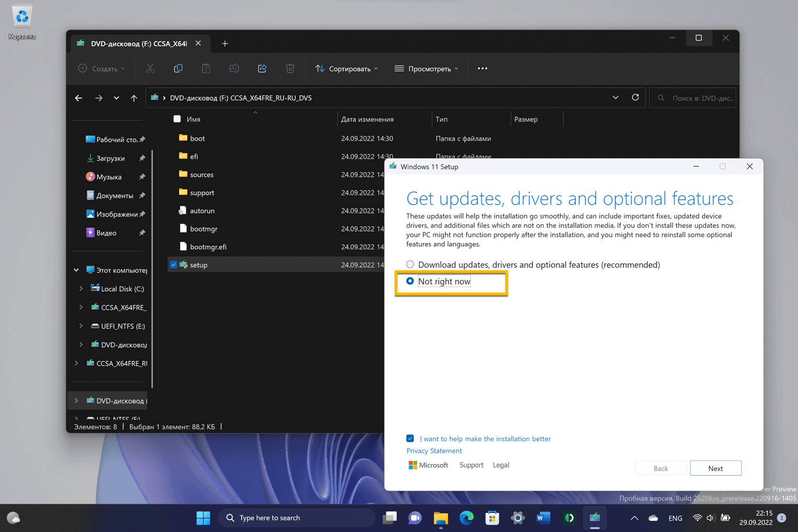Open the Просмотреть view dropdown
Viewport: 798px width, 532px height.
point(427,69)
